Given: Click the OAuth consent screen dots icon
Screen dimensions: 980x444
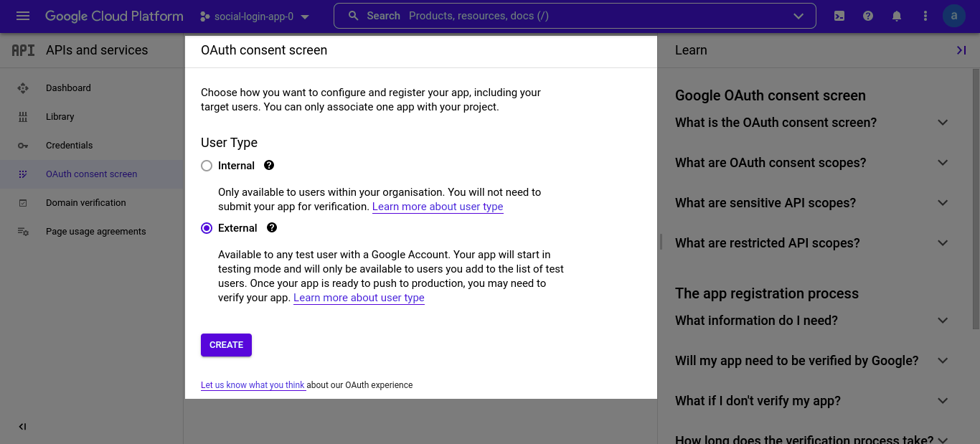Looking at the screenshot, I should (23, 174).
